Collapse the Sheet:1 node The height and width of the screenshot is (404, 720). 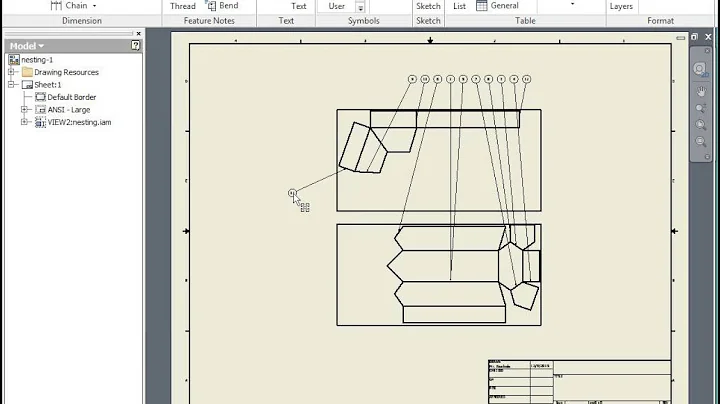click(11, 84)
